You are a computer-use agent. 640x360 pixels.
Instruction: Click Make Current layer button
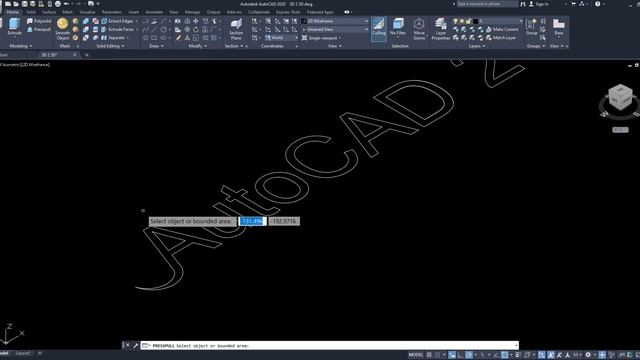pyautogui.click(x=502, y=29)
